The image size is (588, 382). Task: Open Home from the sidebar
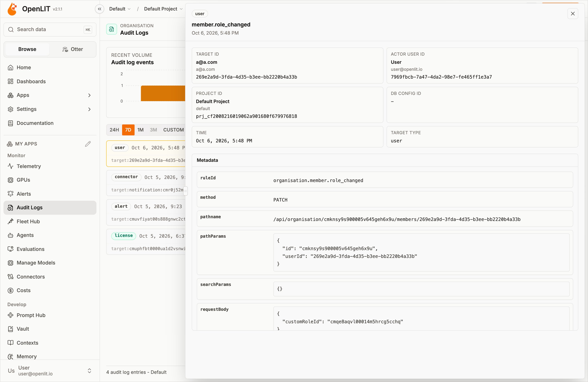click(50, 67)
